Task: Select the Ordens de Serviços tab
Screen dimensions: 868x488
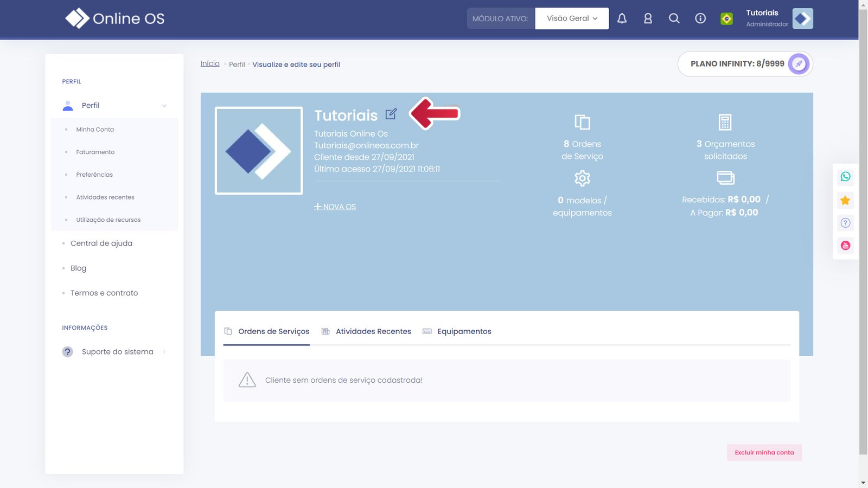Action: 266,331
